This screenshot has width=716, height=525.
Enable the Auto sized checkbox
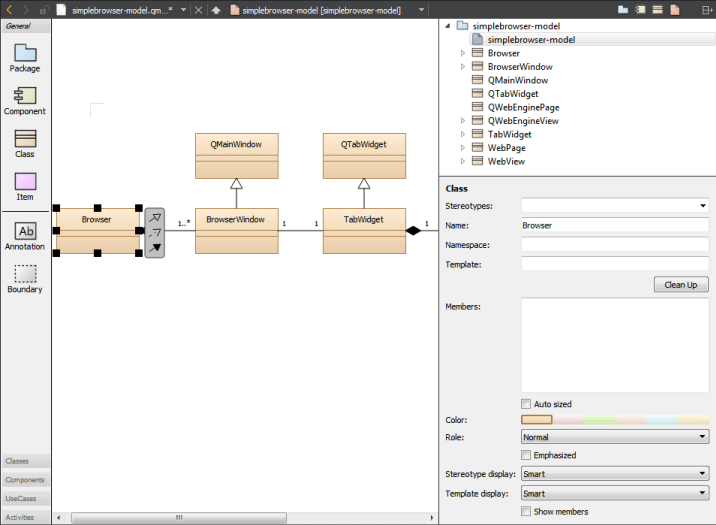tap(526, 404)
